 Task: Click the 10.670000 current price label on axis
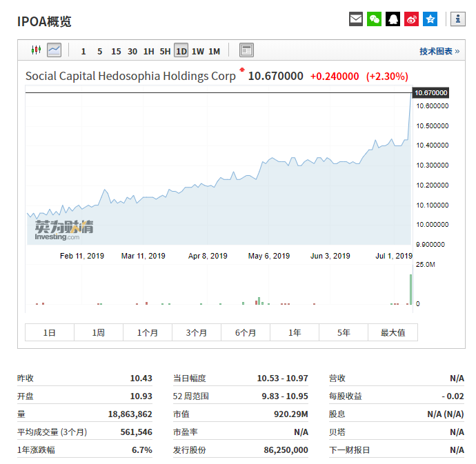(430, 92)
